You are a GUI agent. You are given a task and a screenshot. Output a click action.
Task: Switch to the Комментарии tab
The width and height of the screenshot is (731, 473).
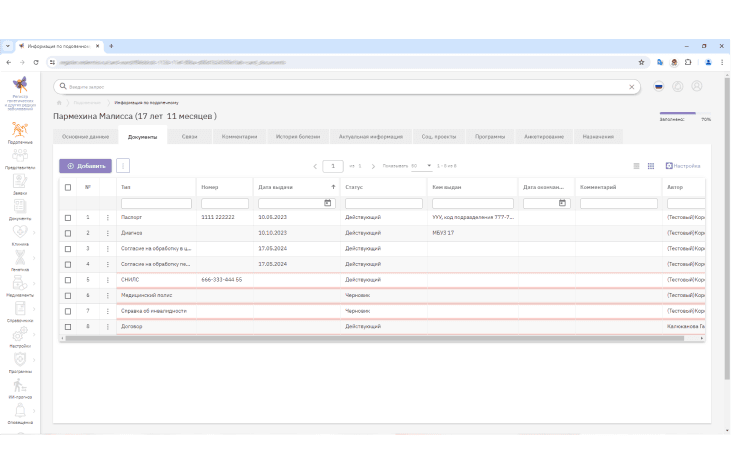click(x=240, y=137)
